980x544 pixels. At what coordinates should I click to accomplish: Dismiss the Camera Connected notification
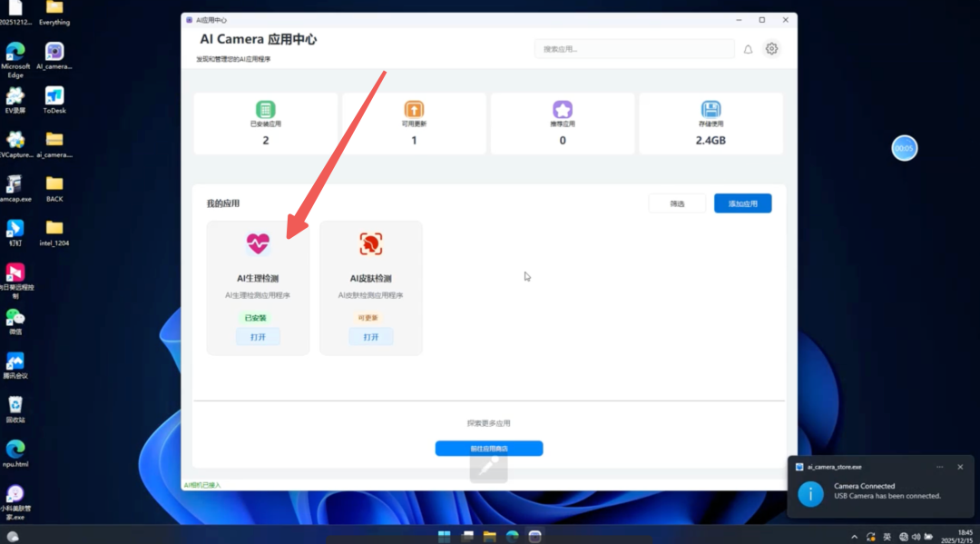960,467
